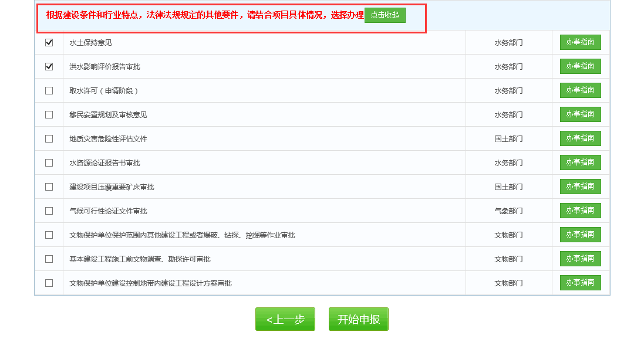The image size is (644, 359).
Task: Open 办事指南 for 建设项目压覆重要矿床审批
Action: pyautogui.click(x=580, y=187)
